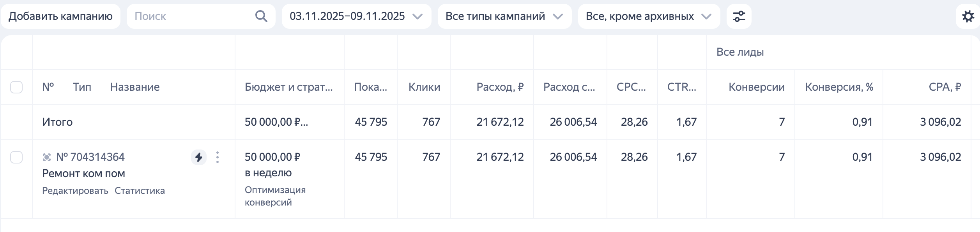This screenshot has width=980, height=232.
Task: Click the campaign type icon next to № 704314364
Action: [48, 156]
